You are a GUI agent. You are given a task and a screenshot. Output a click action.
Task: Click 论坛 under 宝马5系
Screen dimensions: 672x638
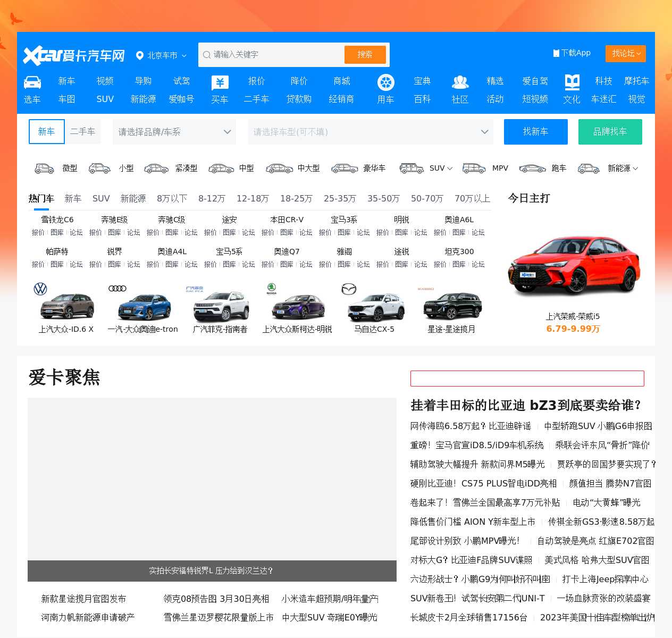pos(248,264)
